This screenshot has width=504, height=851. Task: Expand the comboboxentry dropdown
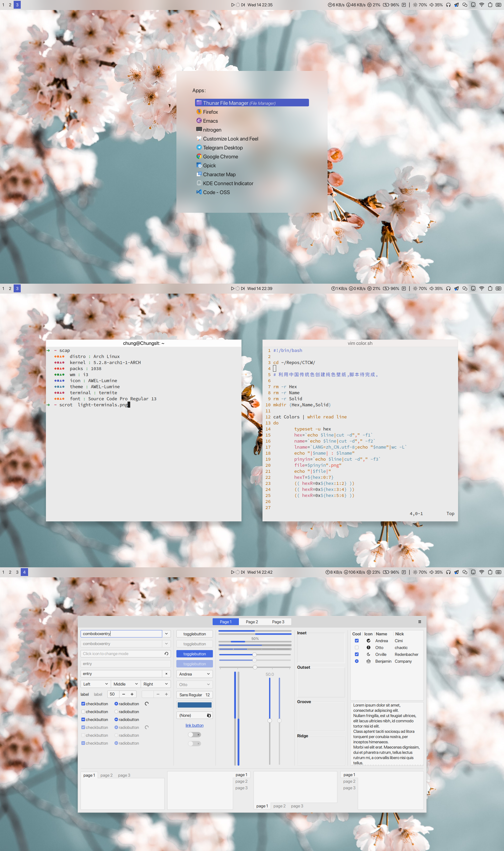click(166, 634)
